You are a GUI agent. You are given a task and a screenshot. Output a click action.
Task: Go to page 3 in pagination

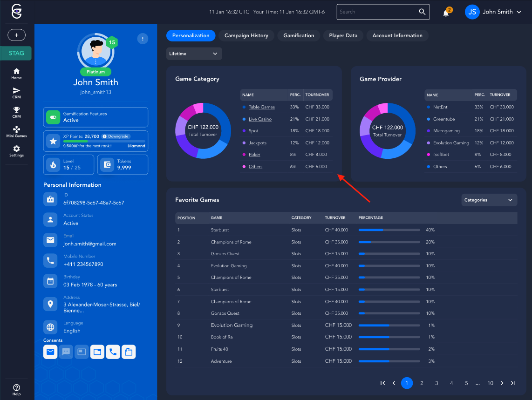click(x=437, y=383)
